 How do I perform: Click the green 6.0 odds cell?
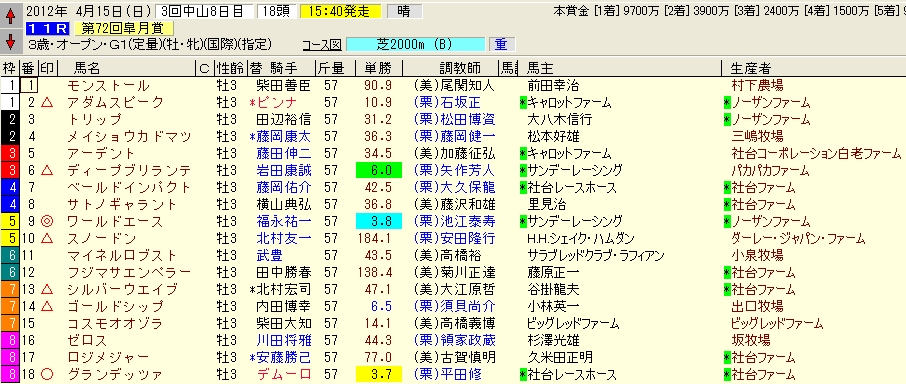[x=378, y=170]
